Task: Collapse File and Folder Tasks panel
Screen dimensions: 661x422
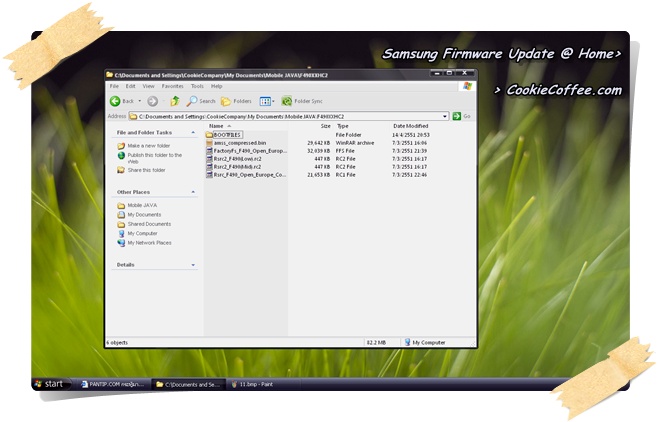Action: coord(193,132)
